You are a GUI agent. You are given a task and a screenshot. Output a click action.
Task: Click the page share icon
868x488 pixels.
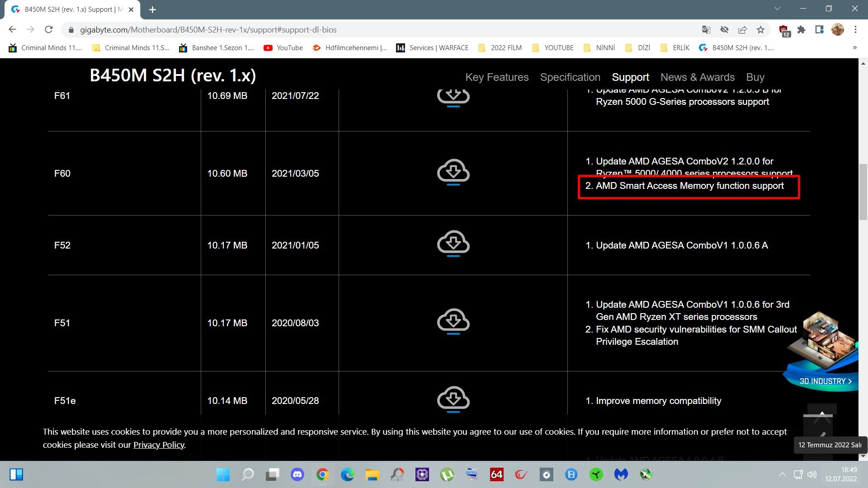click(x=742, y=30)
